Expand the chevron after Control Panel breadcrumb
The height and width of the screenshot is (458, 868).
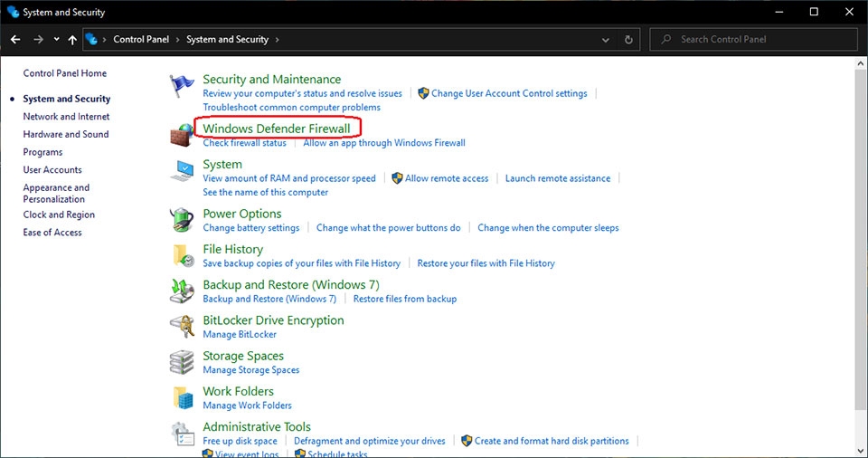pos(177,40)
